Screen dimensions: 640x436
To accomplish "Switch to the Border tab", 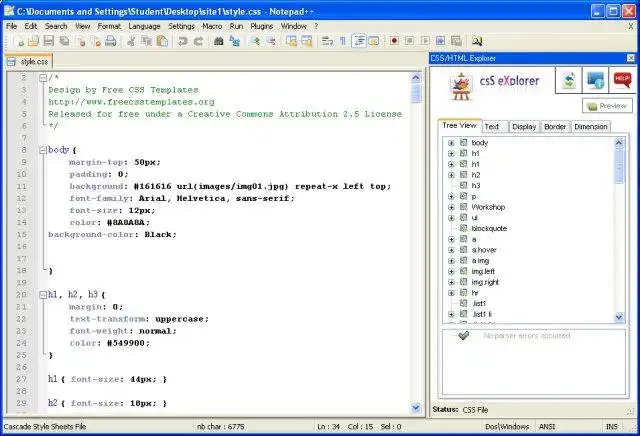I will [555, 127].
